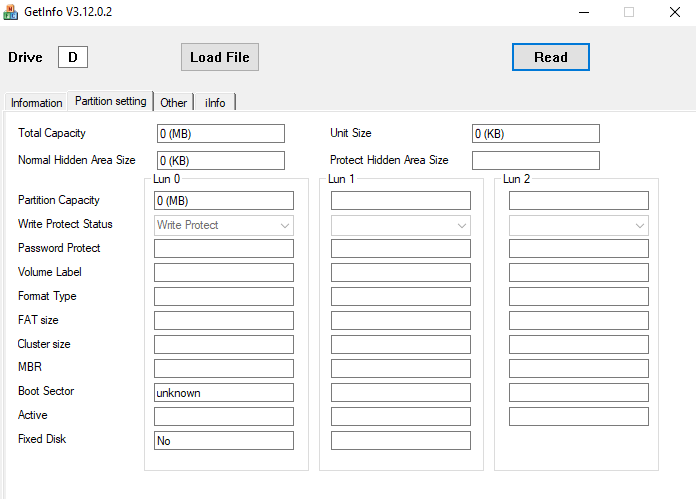This screenshot has height=499, width=696.
Task: Click Lun 0 Active field
Action: pos(224,416)
